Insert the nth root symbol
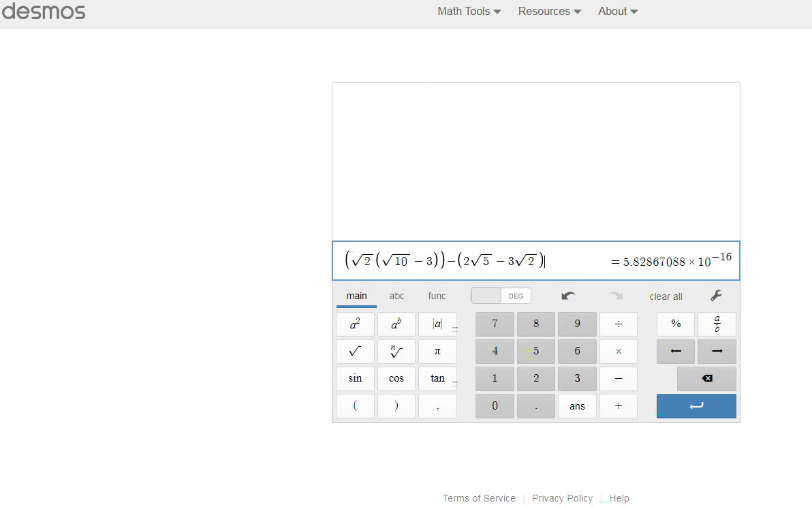Viewport: 812px width, 507px height. pos(396,352)
